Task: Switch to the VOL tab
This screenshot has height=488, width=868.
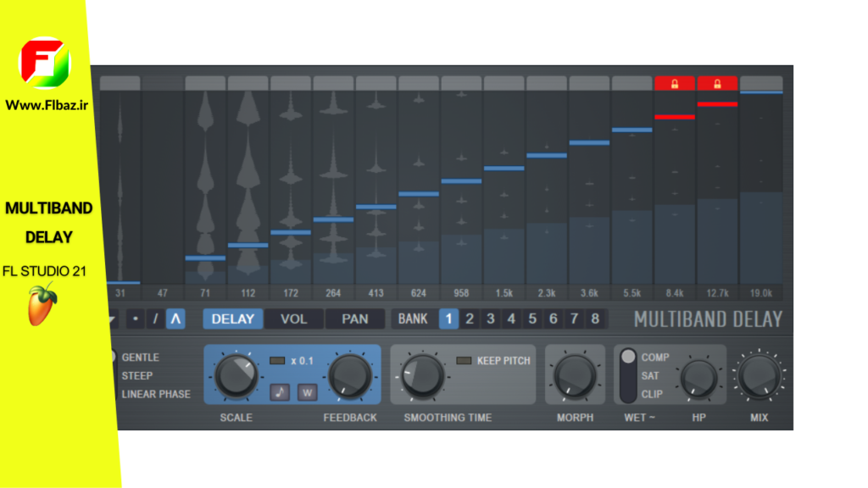Action: click(293, 319)
